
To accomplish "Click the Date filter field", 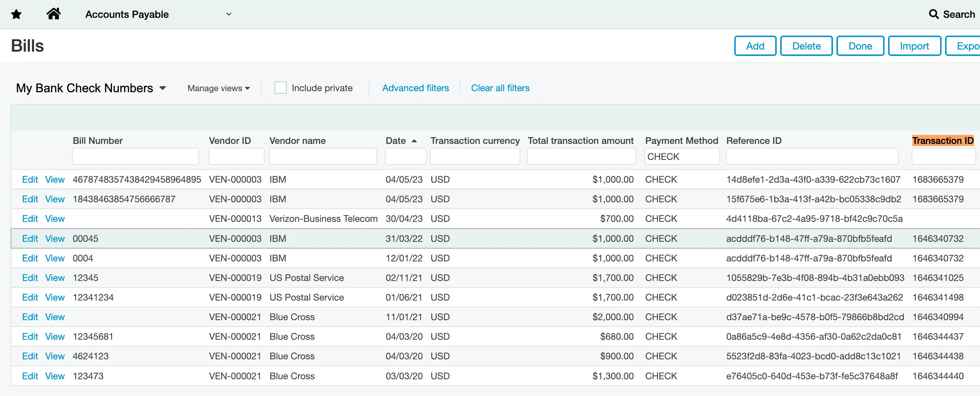I will click(x=406, y=156).
